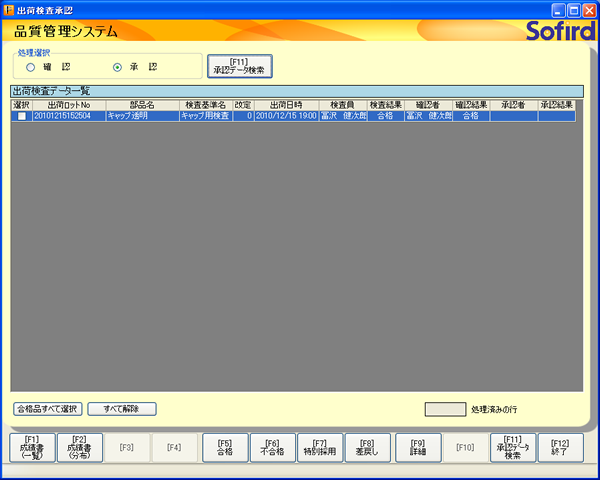The height and width of the screenshot is (480, 600).
Task: Click [F7] 特別採用 button
Action: click(x=320, y=446)
